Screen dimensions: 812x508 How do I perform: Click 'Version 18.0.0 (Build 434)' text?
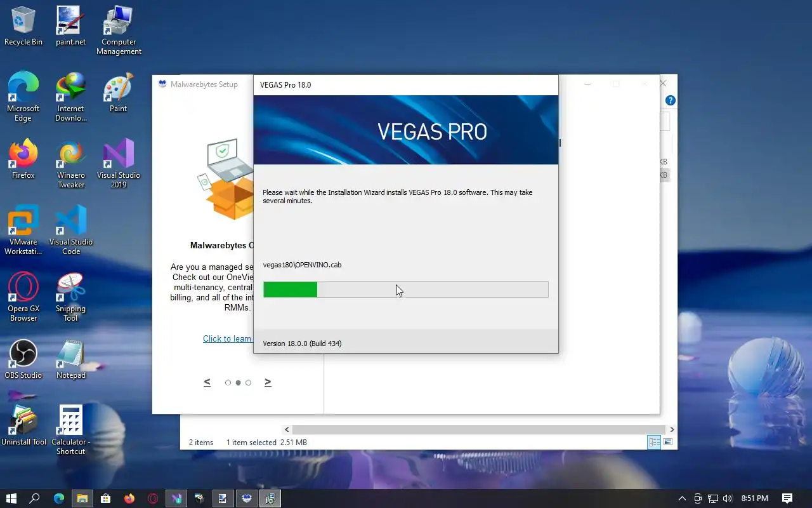(x=302, y=344)
